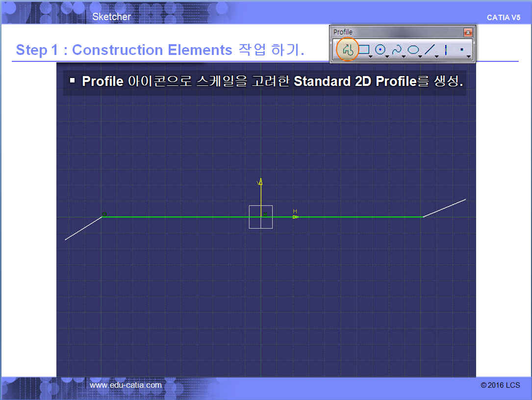
Task: Open the www.edu-catia.com link
Action: point(126,385)
